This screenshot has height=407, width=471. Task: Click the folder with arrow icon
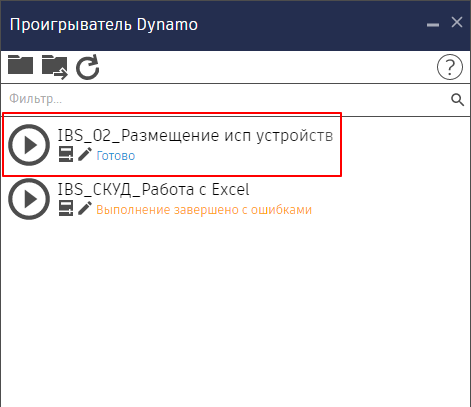55,67
